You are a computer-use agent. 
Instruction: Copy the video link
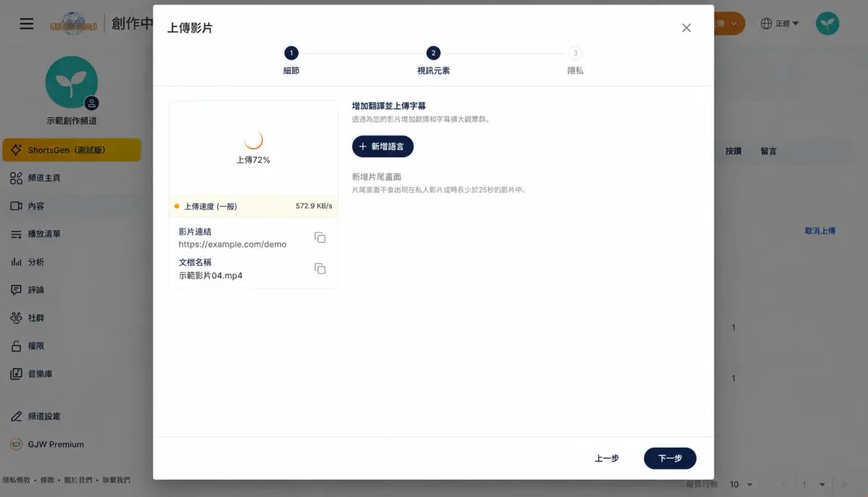point(320,238)
